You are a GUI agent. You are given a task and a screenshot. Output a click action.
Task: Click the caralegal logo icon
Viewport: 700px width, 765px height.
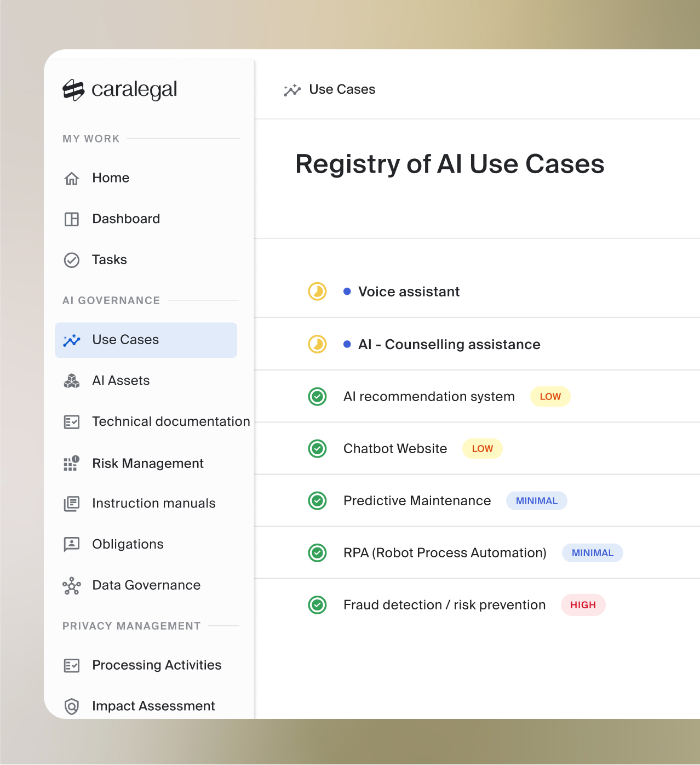coord(73,90)
